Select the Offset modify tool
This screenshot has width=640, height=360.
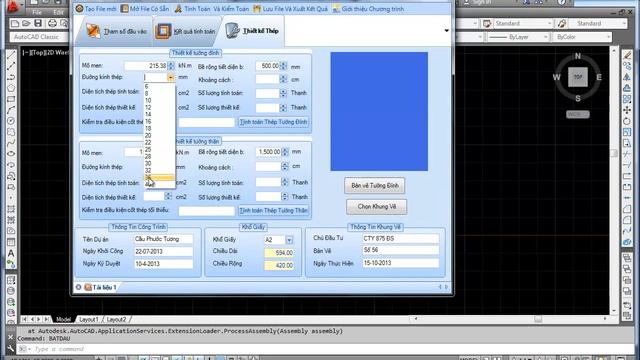click(627, 88)
